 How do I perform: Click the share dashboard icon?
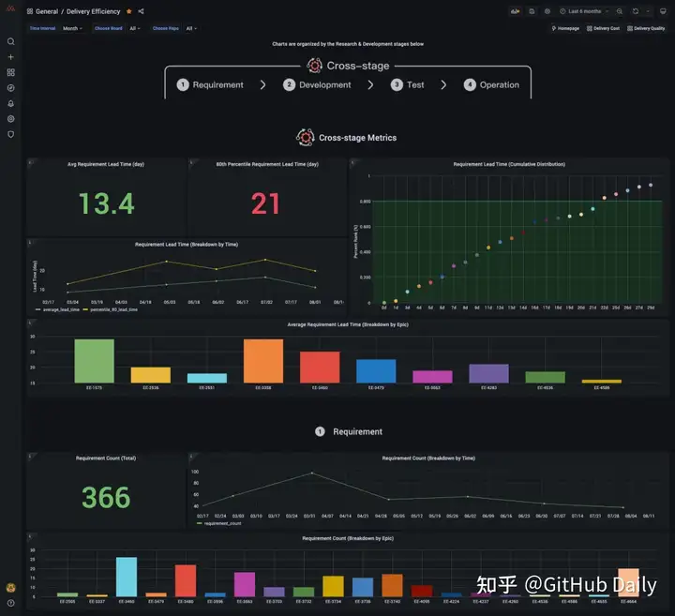pyautogui.click(x=142, y=11)
